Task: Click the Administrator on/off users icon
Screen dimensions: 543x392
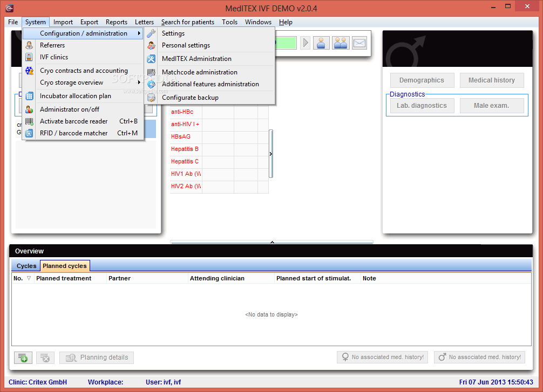Action: (x=29, y=109)
